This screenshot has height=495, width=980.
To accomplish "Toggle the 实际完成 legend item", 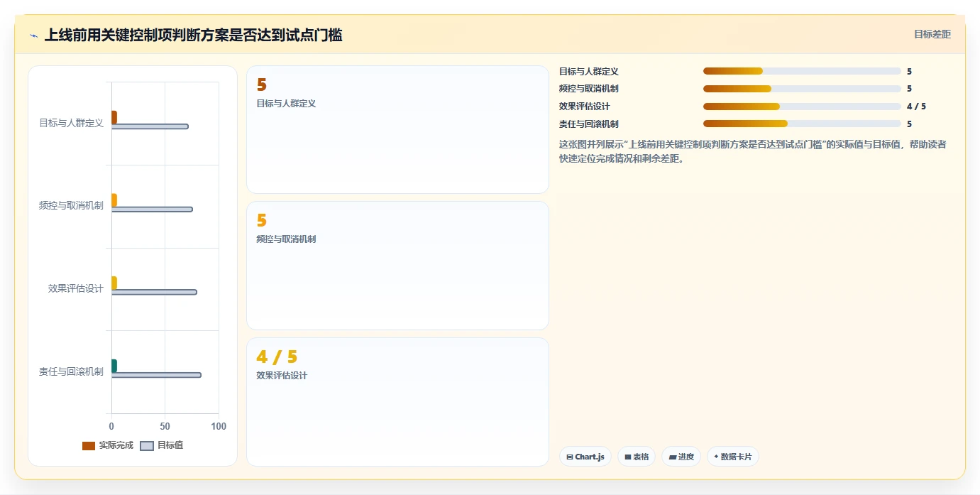I will pos(108,445).
